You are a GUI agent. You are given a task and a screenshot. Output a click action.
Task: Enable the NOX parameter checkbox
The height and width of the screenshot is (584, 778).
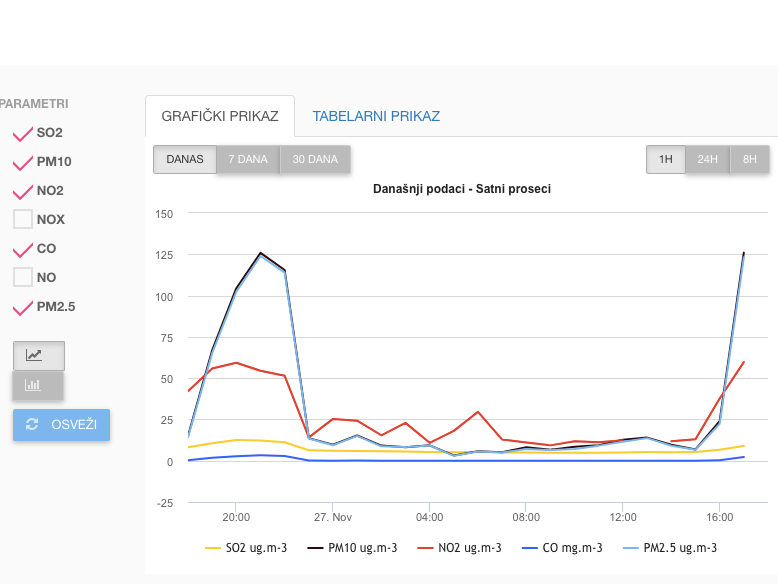[22, 220]
